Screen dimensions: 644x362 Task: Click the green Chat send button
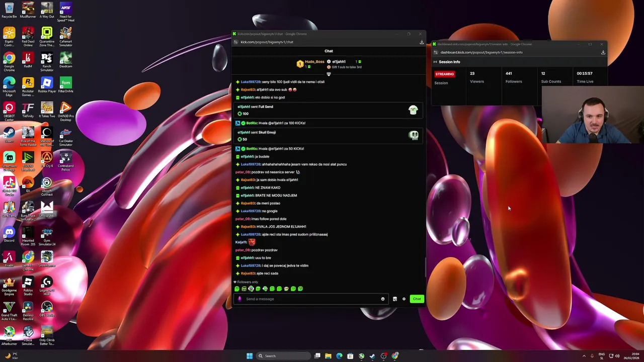(417, 299)
